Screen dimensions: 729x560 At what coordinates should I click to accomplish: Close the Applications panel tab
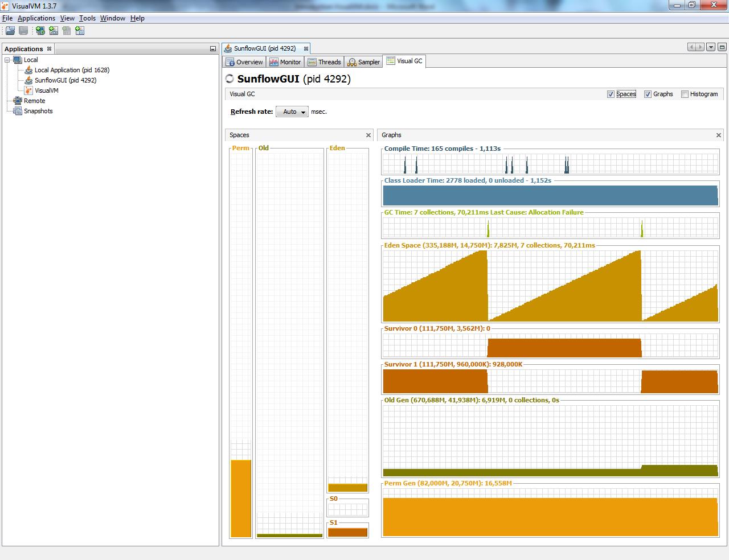[49, 49]
